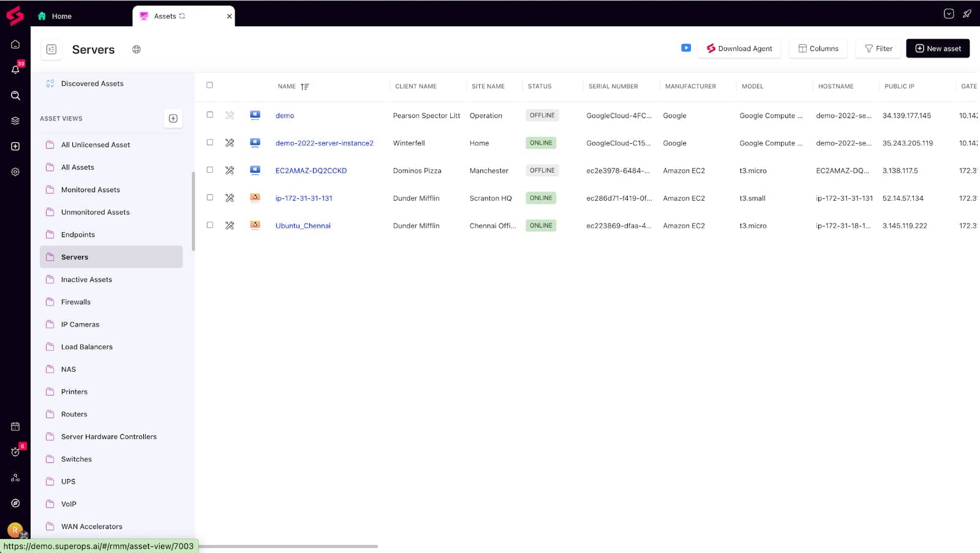Open the compass icon in the sidebar
This screenshot has height=553, width=980.
pyautogui.click(x=15, y=503)
